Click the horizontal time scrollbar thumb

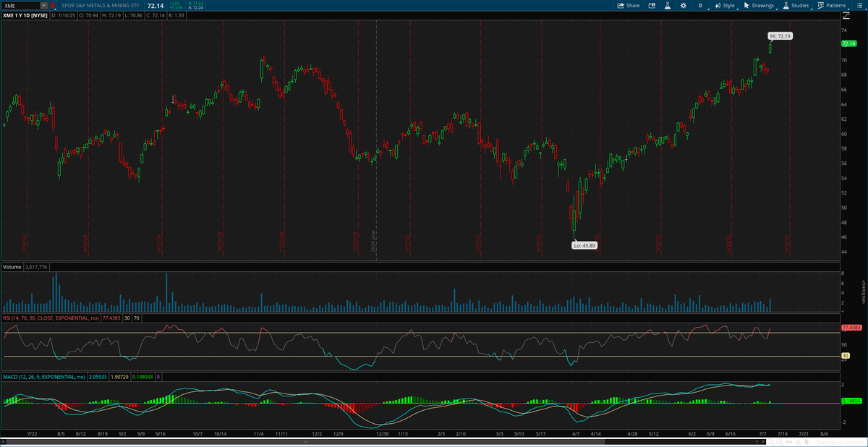(304, 440)
